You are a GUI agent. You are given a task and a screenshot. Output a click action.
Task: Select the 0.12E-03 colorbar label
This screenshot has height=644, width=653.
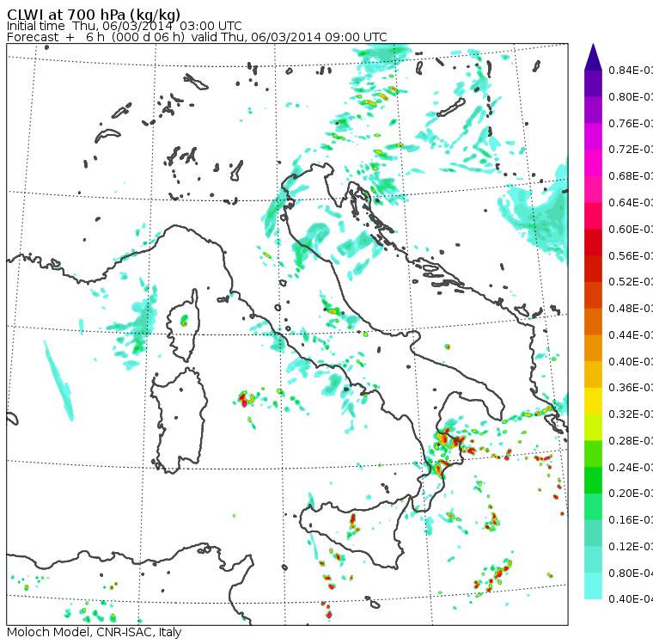tap(631, 547)
